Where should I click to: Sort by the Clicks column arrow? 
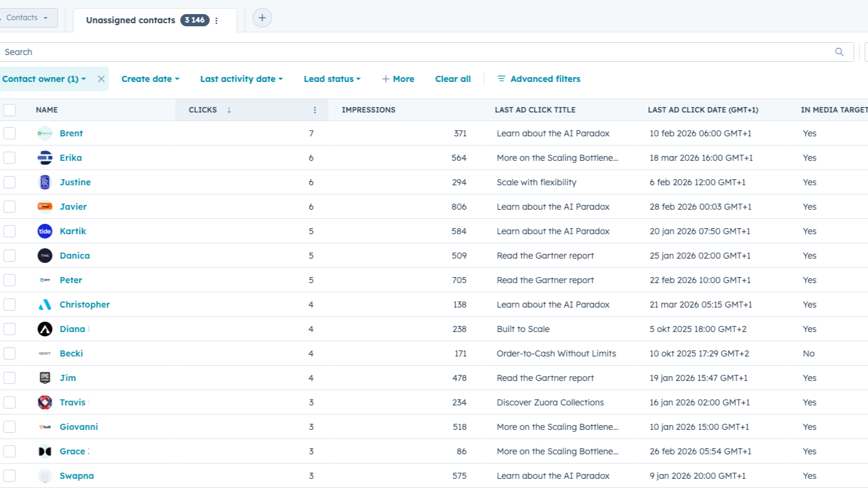(x=229, y=110)
